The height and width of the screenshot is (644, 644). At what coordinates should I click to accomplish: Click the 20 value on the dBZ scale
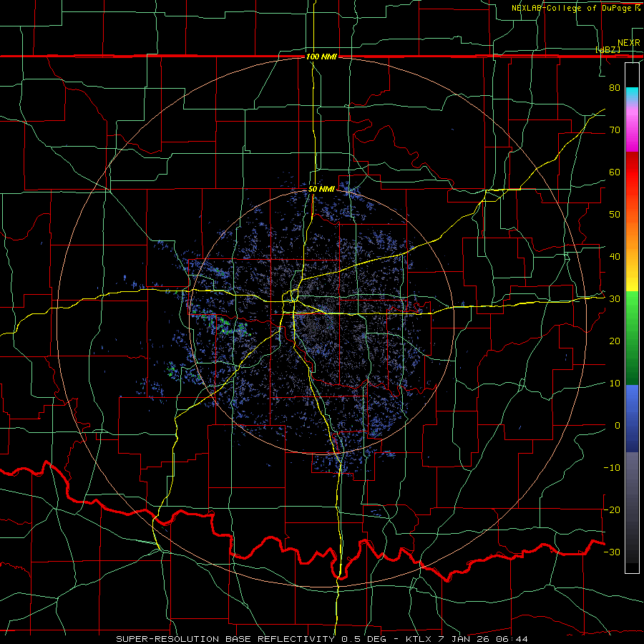click(x=615, y=341)
